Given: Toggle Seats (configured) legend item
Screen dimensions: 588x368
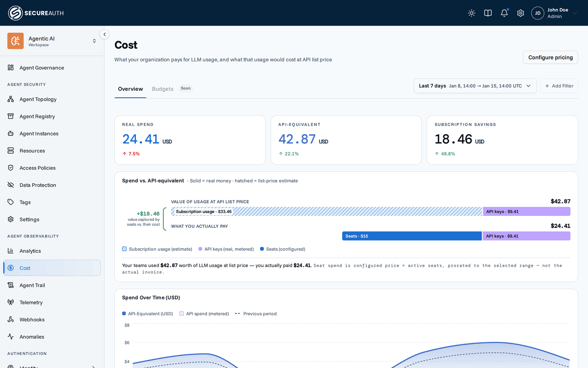Looking at the screenshot, I should pos(283,249).
